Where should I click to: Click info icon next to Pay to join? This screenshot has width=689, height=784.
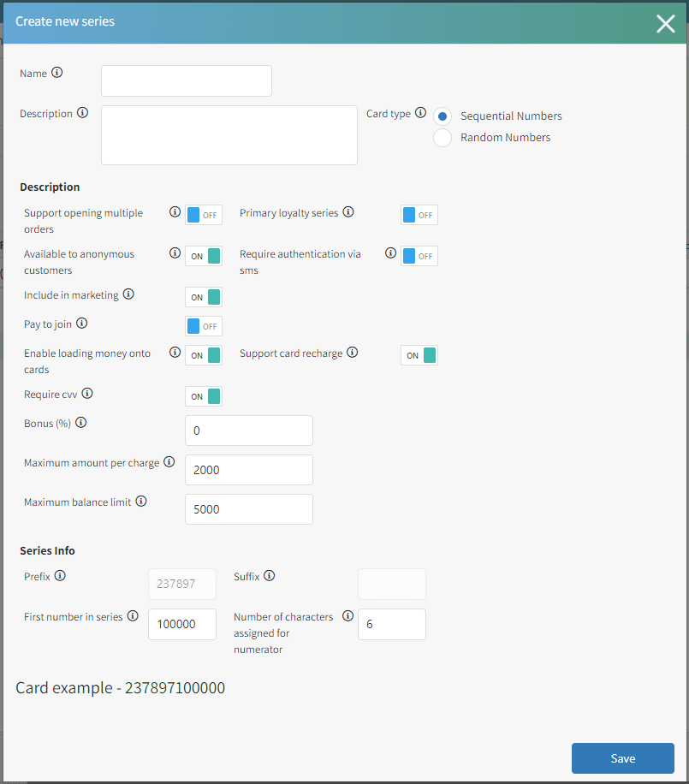point(82,324)
